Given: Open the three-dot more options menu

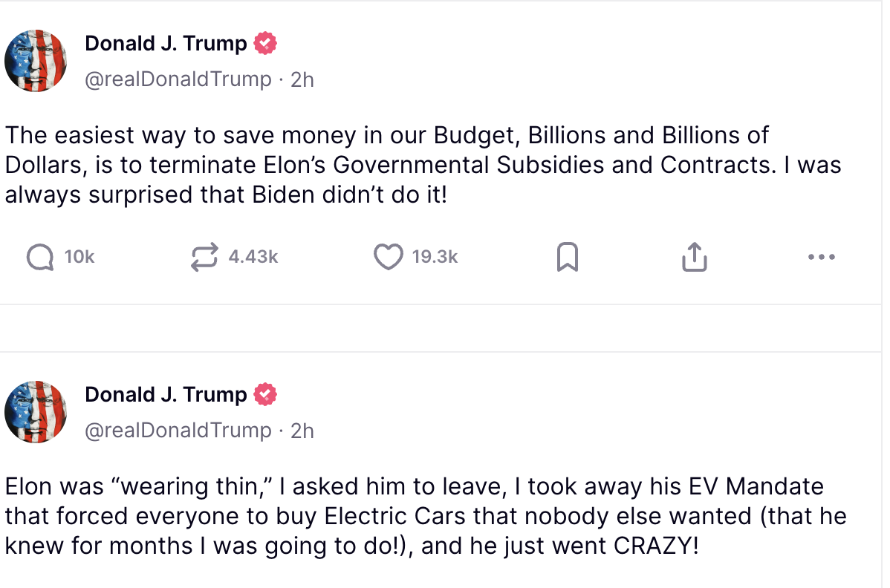Looking at the screenshot, I should click(x=821, y=258).
